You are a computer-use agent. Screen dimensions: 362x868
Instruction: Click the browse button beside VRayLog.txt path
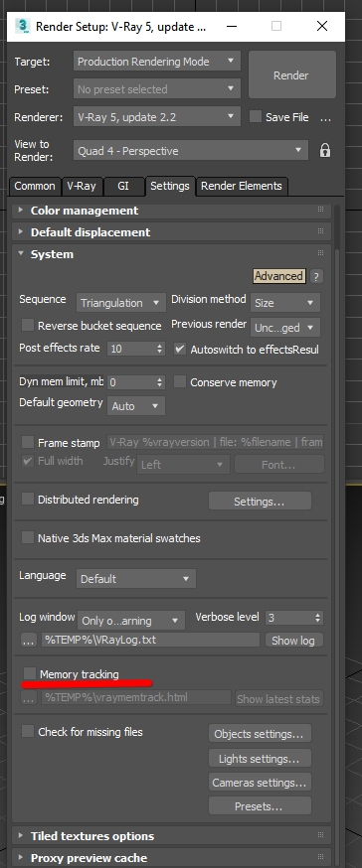tap(28, 640)
